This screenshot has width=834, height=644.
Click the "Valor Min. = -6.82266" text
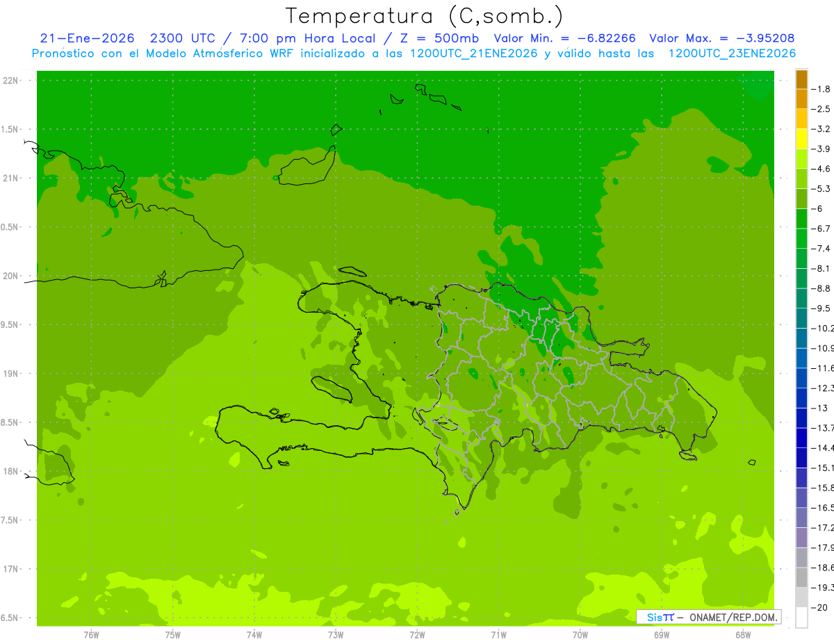tap(564, 38)
